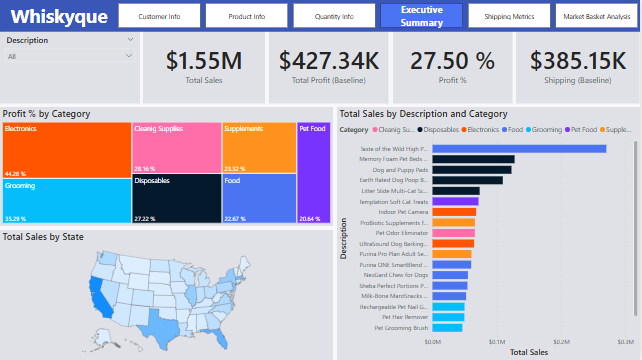Open the Customer Info page

[x=159, y=16]
